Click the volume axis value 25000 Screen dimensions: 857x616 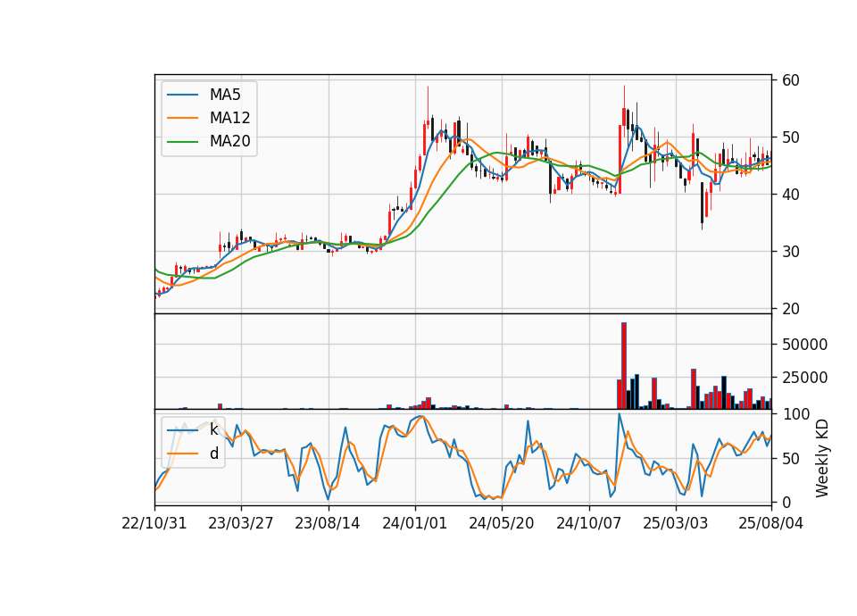coord(804,378)
